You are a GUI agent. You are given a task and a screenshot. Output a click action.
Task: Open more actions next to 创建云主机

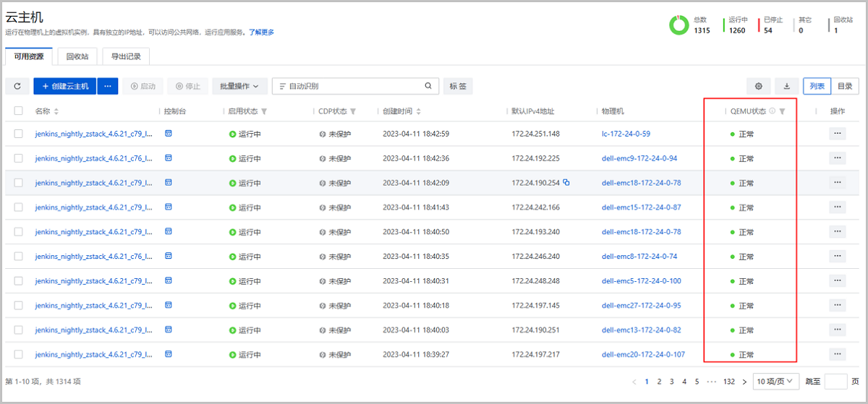[108, 86]
